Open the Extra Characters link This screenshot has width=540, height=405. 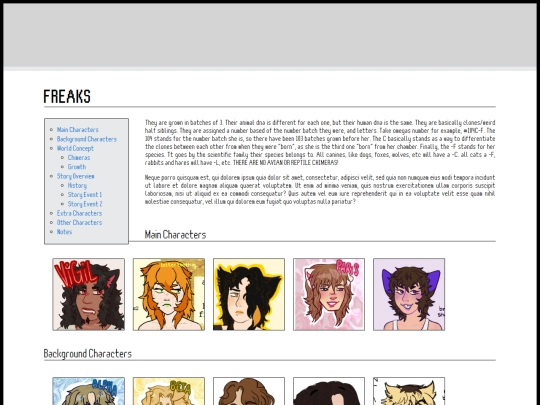pos(79,213)
